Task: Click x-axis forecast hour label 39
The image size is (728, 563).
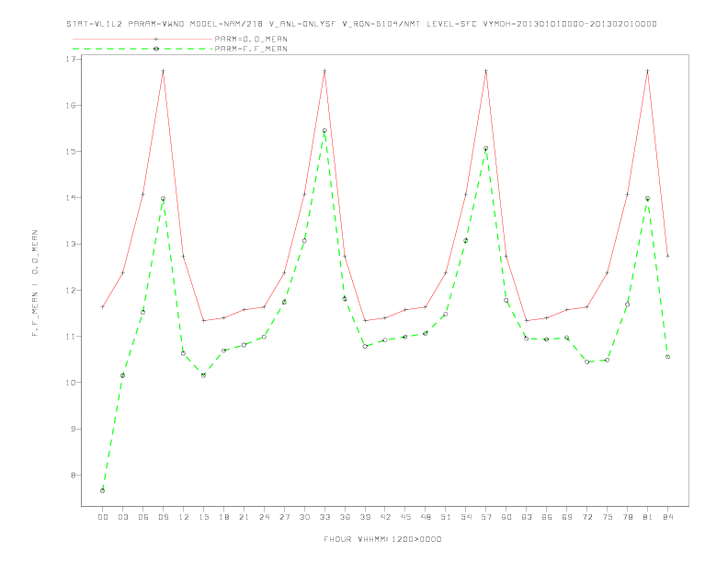Action: click(365, 517)
